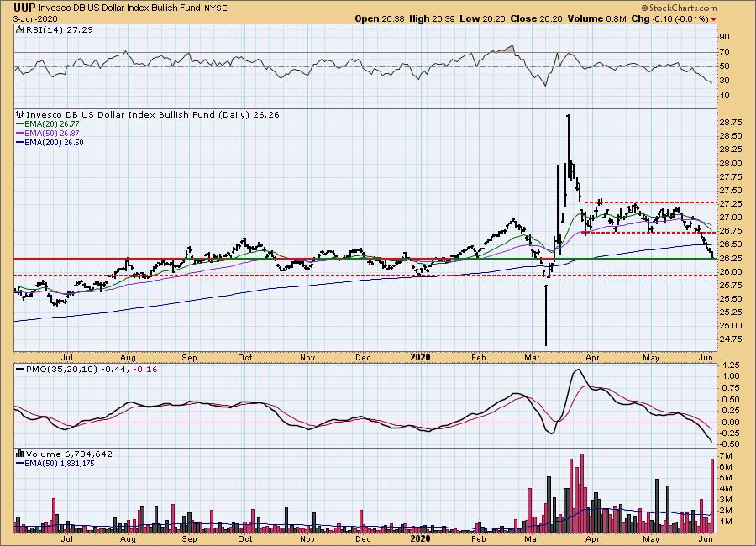Viewport: 756px width, 546px height.
Task: Click the 1.25 label on the PMO axis
Action: tap(732, 365)
